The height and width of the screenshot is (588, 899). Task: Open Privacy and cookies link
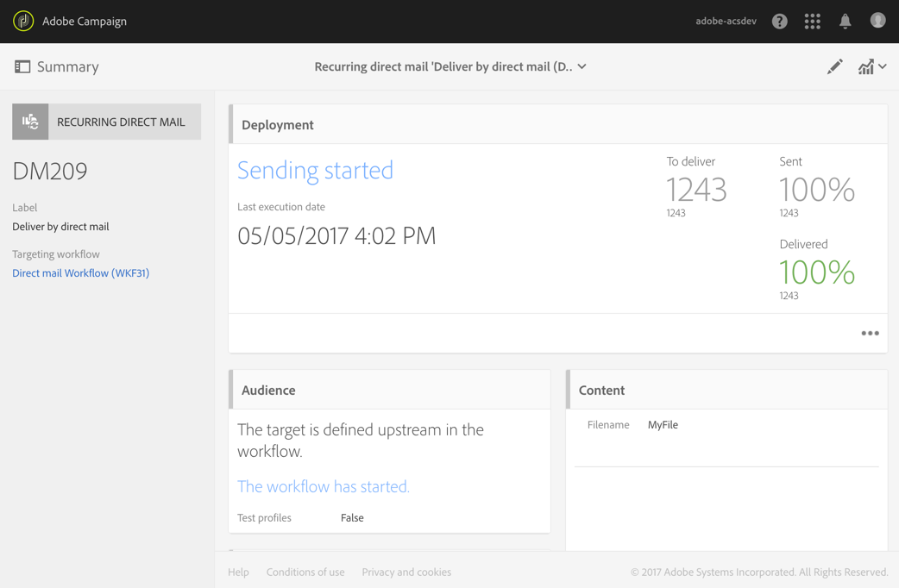(x=406, y=572)
